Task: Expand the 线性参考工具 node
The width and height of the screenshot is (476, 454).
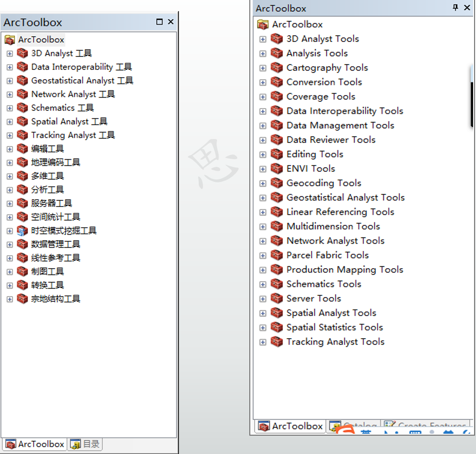Action: coord(10,258)
